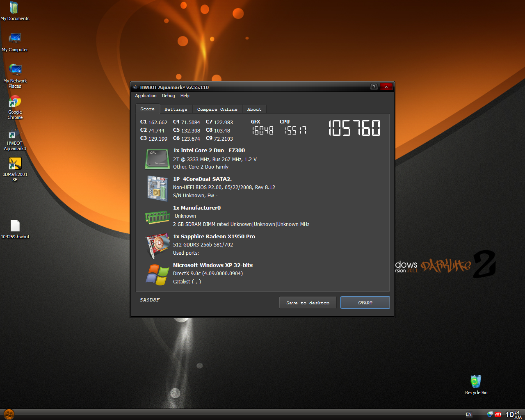Click the total score 105760

(354, 128)
